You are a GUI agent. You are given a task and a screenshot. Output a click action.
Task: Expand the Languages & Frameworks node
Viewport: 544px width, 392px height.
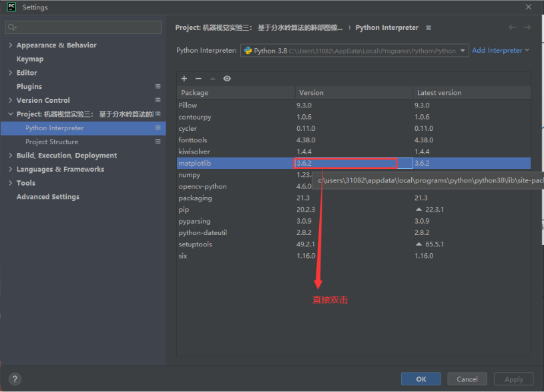pyautogui.click(x=10, y=170)
